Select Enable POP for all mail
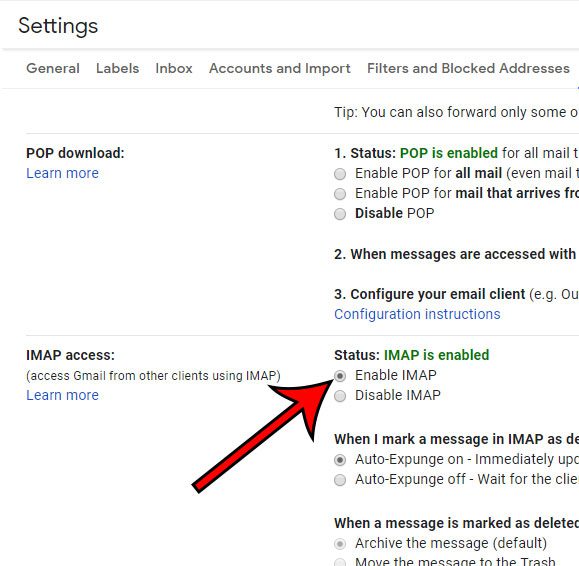The height and width of the screenshot is (566, 579). pyautogui.click(x=340, y=174)
